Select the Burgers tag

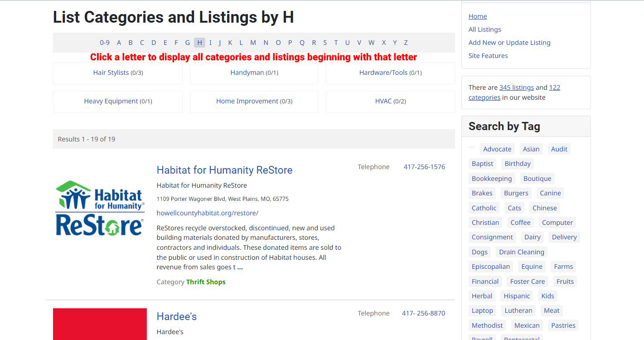pos(516,193)
